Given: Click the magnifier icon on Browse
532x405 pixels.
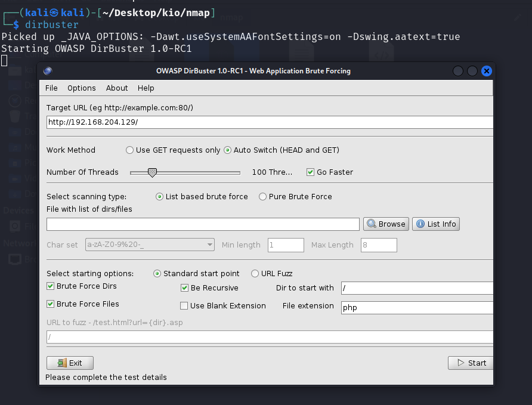Looking at the screenshot, I should pyautogui.click(x=372, y=224).
